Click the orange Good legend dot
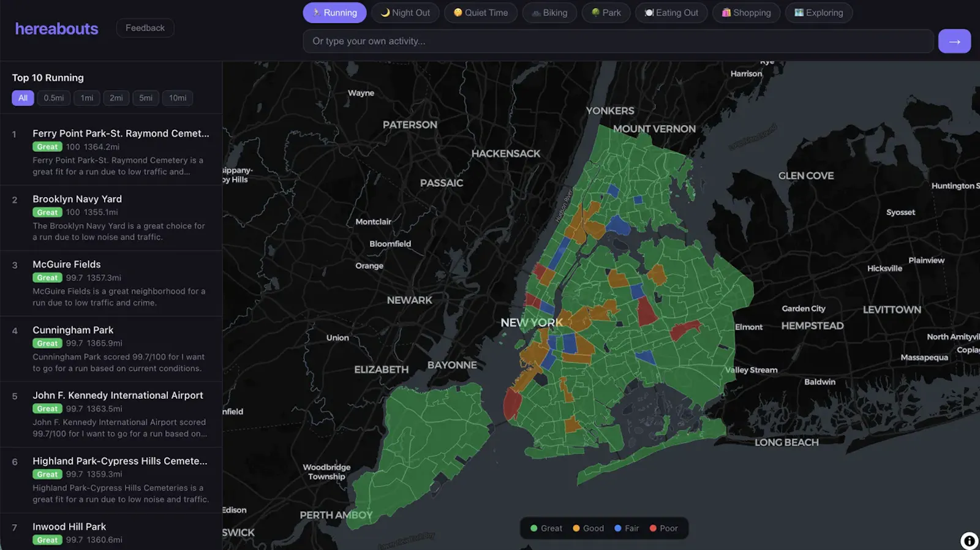Viewport: 980px width, 550px height. pyautogui.click(x=576, y=529)
